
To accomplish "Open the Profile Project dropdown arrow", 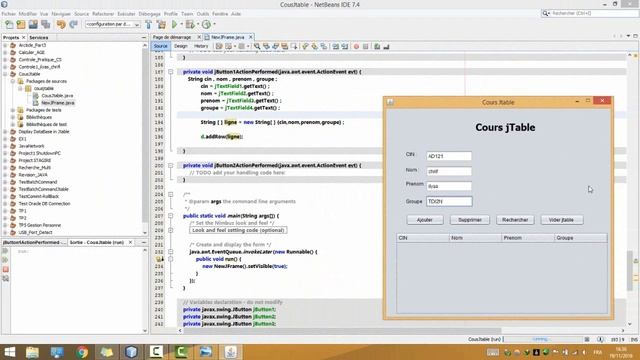I will pyautogui.click(x=214, y=24).
